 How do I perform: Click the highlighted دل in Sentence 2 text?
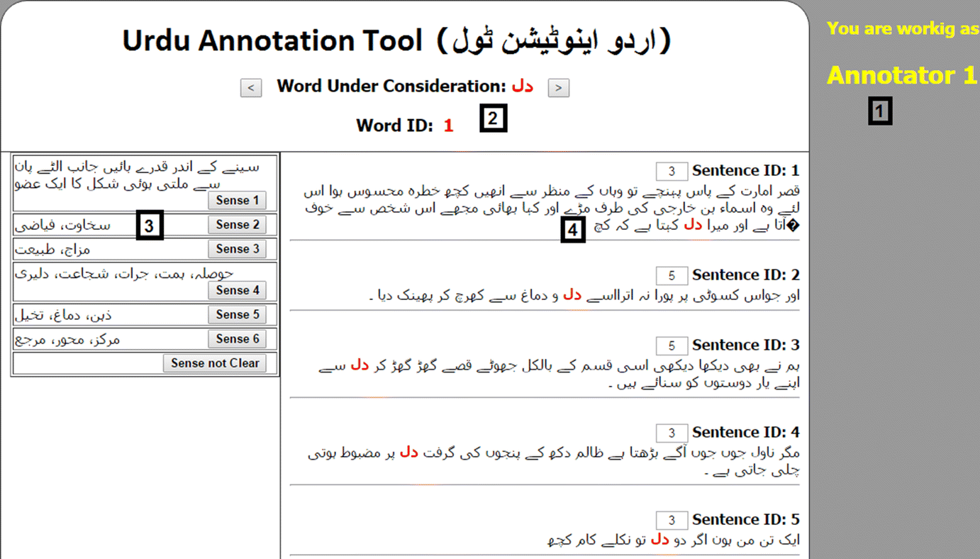click(x=572, y=295)
